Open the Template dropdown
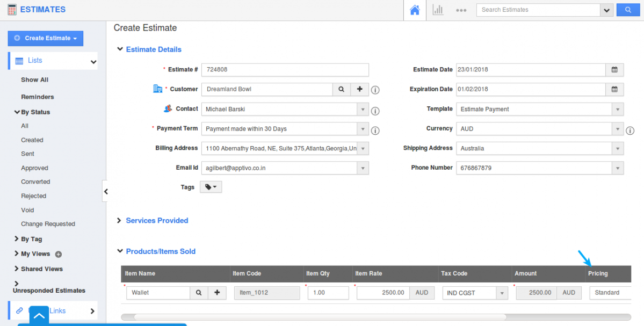Screen dimensions: 644x326 618,109
